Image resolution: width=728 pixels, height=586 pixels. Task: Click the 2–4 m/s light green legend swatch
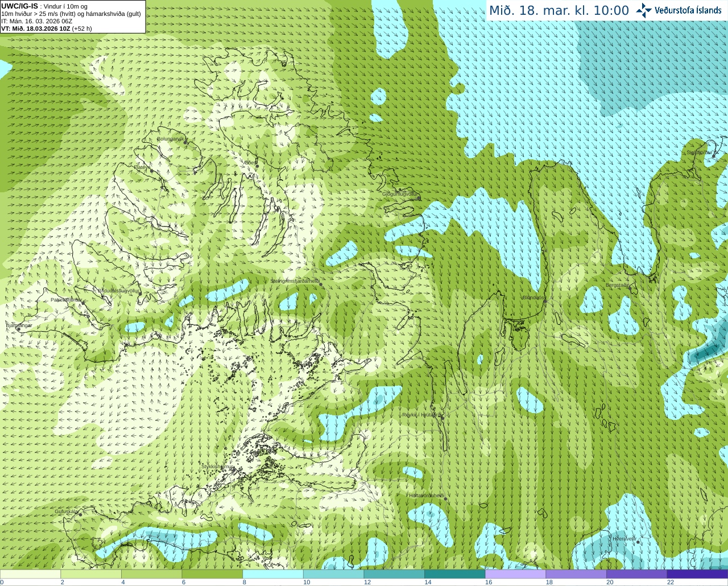tap(91, 574)
